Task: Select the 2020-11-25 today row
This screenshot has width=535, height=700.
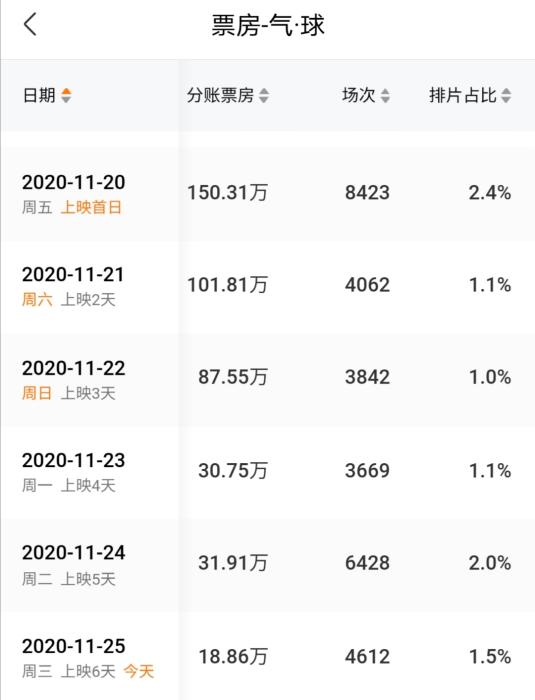Action: [x=268, y=656]
